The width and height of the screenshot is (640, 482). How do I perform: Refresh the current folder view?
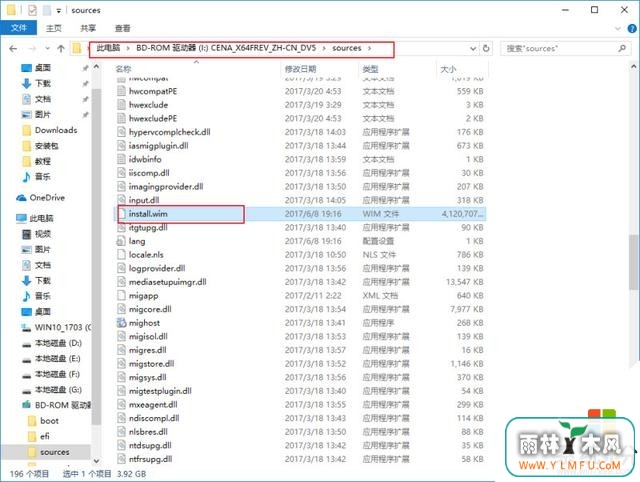(486, 48)
